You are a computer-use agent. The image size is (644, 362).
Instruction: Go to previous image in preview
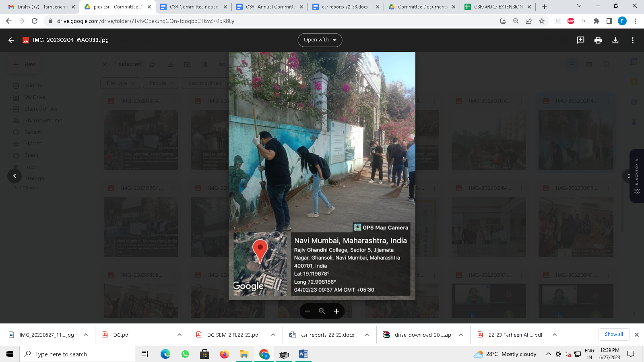(14, 176)
